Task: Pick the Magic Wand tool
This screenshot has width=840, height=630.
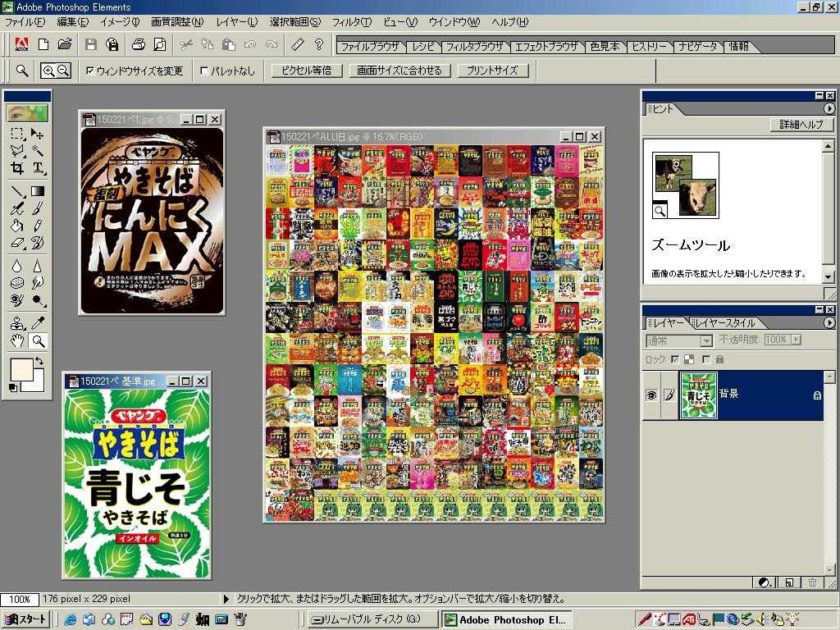Action: [x=37, y=151]
